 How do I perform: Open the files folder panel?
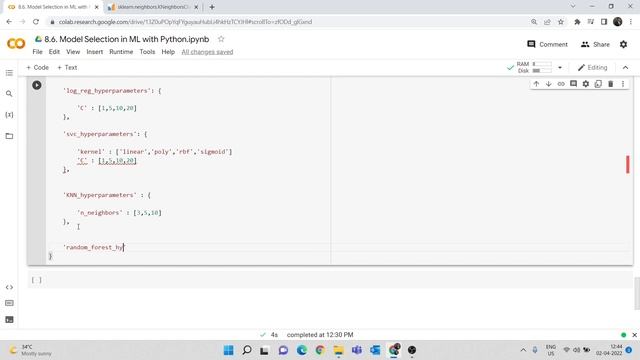coord(9,136)
